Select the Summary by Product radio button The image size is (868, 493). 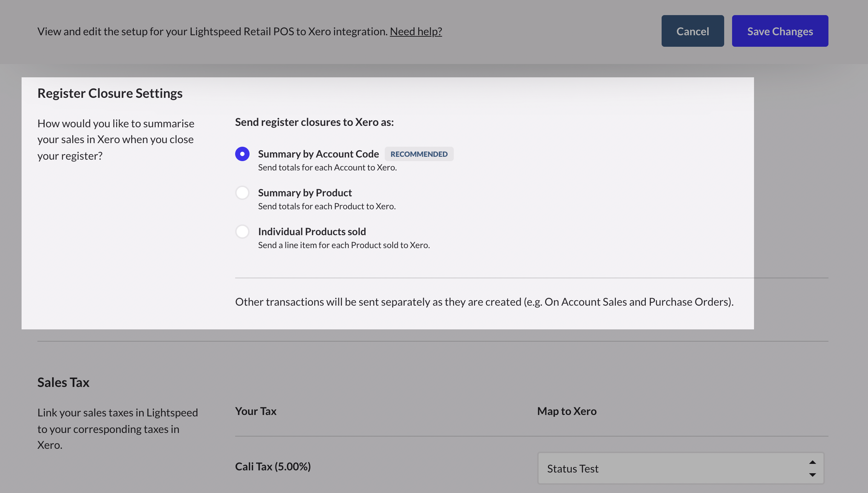242,193
